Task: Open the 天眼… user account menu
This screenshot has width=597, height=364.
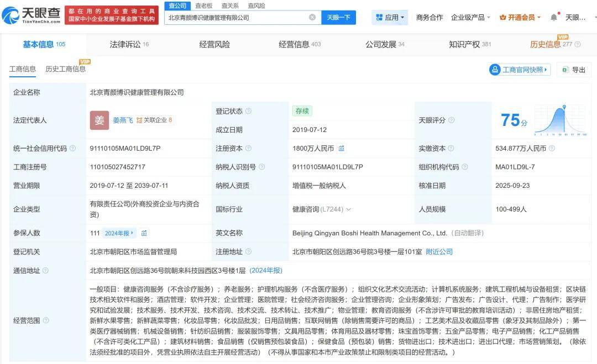Action: (575, 18)
